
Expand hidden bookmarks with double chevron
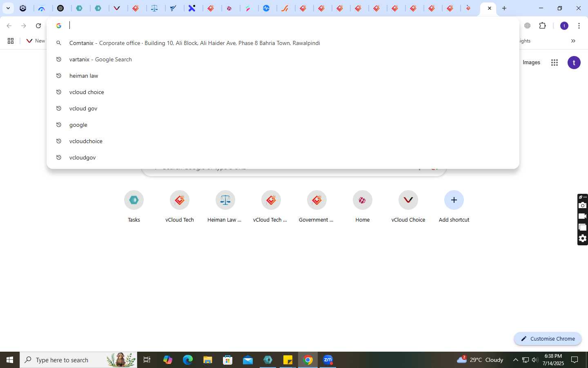tap(573, 41)
